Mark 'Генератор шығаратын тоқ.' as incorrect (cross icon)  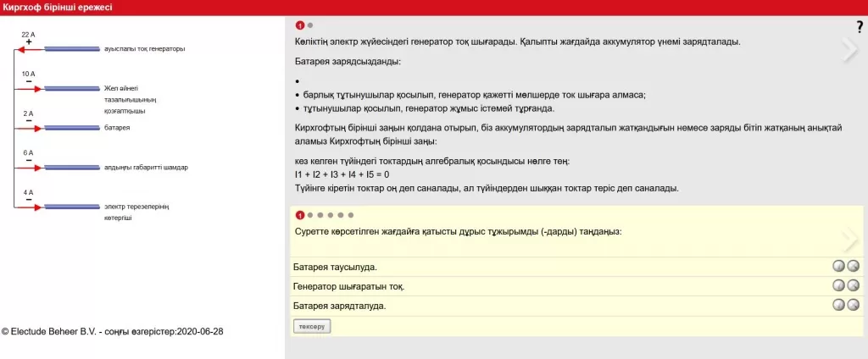tap(853, 285)
